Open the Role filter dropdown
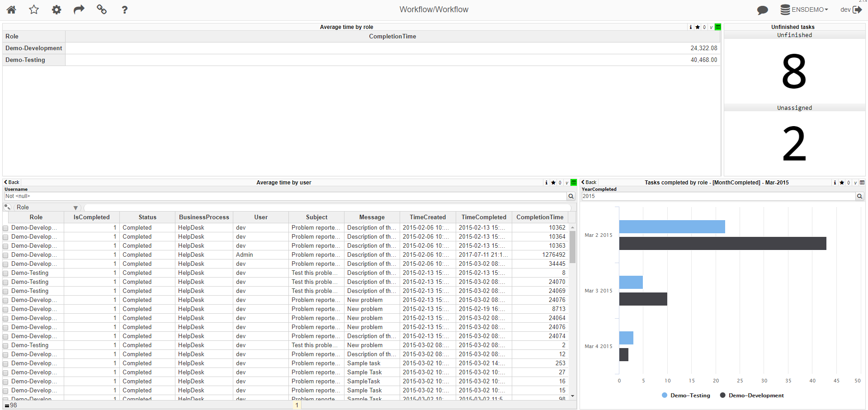This screenshot has width=868, height=410. pos(75,207)
